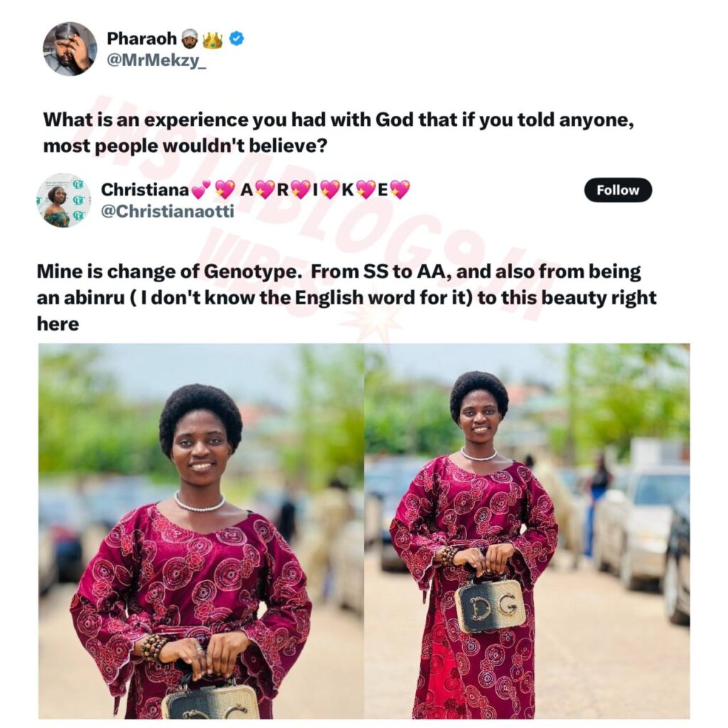Click the reply text about change of Genotype
The width and height of the screenshot is (728, 728).
tap(346, 298)
